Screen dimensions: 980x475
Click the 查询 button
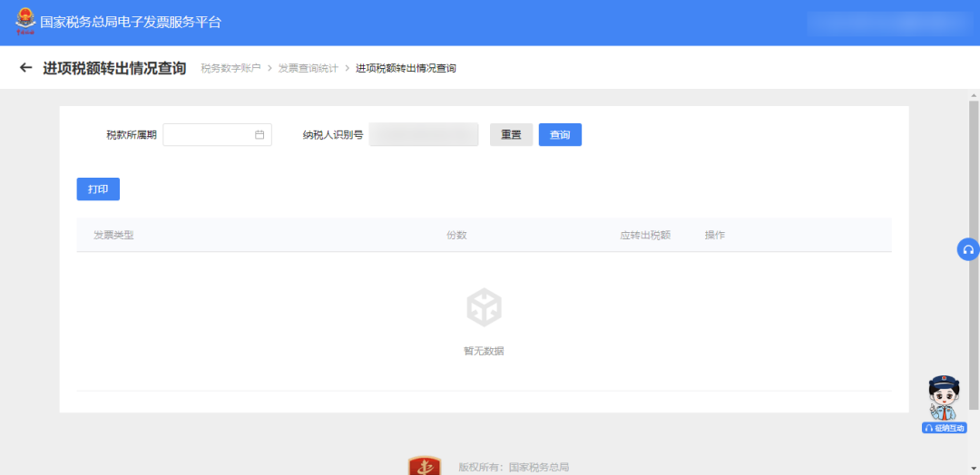[560, 135]
